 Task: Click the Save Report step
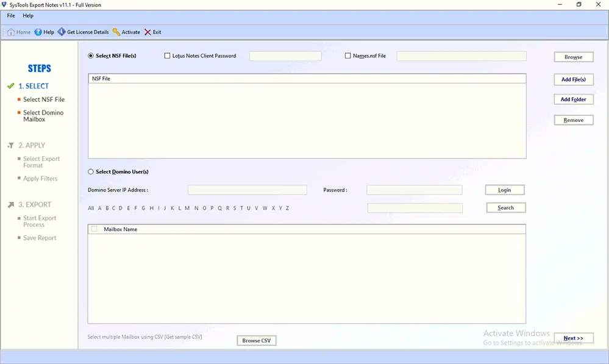(x=40, y=238)
